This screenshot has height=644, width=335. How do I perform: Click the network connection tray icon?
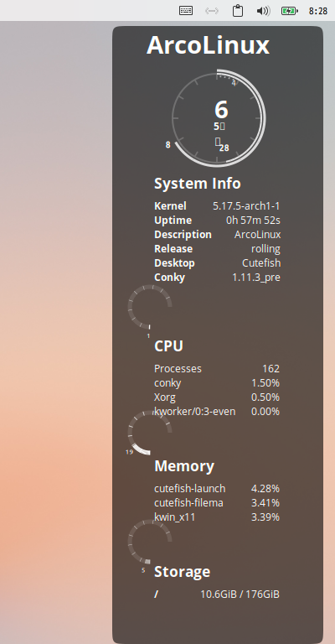(212, 11)
